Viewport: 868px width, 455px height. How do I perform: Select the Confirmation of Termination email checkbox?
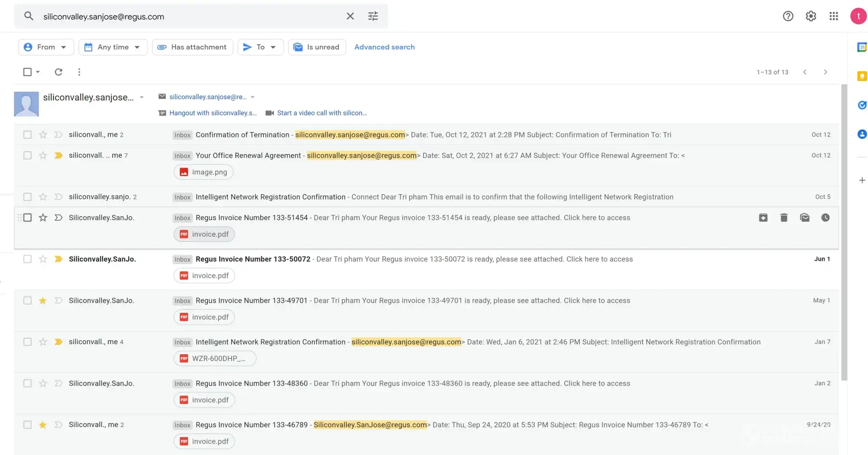click(x=27, y=135)
